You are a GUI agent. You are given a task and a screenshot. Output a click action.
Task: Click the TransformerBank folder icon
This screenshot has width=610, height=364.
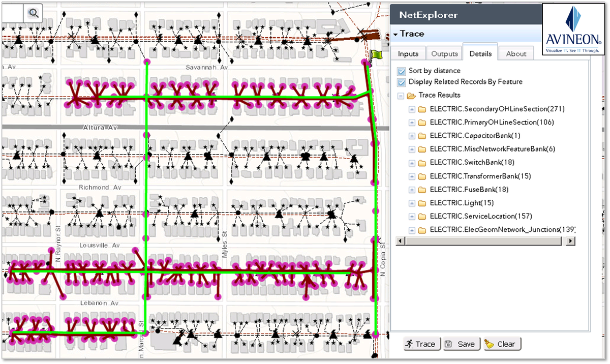click(x=422, y=176)
